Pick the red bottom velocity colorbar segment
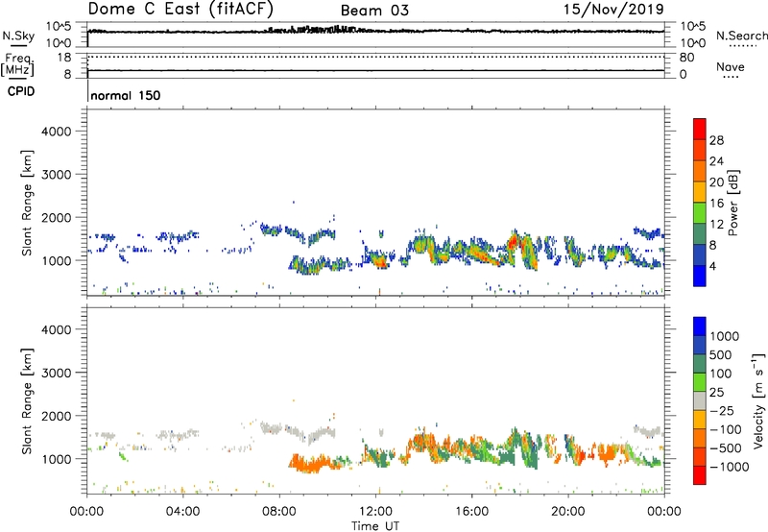The width and height of the screenshot is (768, 532). tap(700, 475)
